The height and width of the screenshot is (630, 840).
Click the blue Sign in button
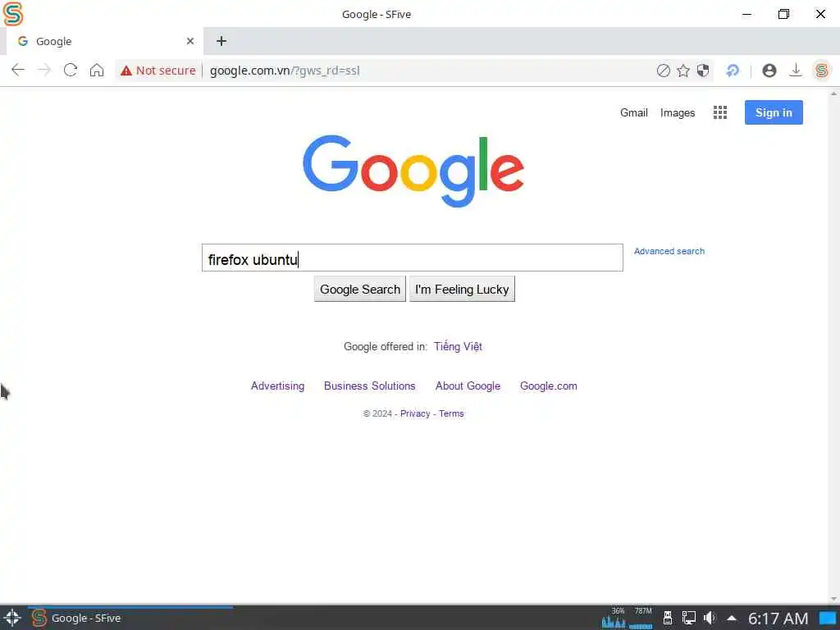(x=774, y=112)
